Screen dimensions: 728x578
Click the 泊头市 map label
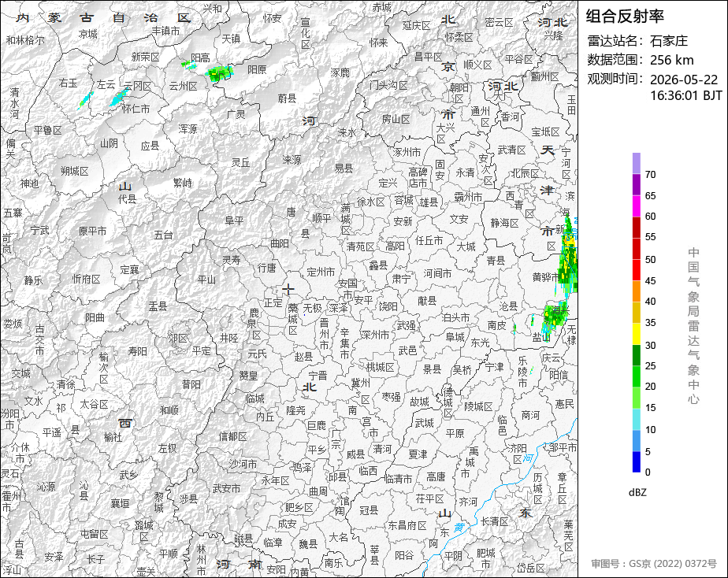coord(456,318)
